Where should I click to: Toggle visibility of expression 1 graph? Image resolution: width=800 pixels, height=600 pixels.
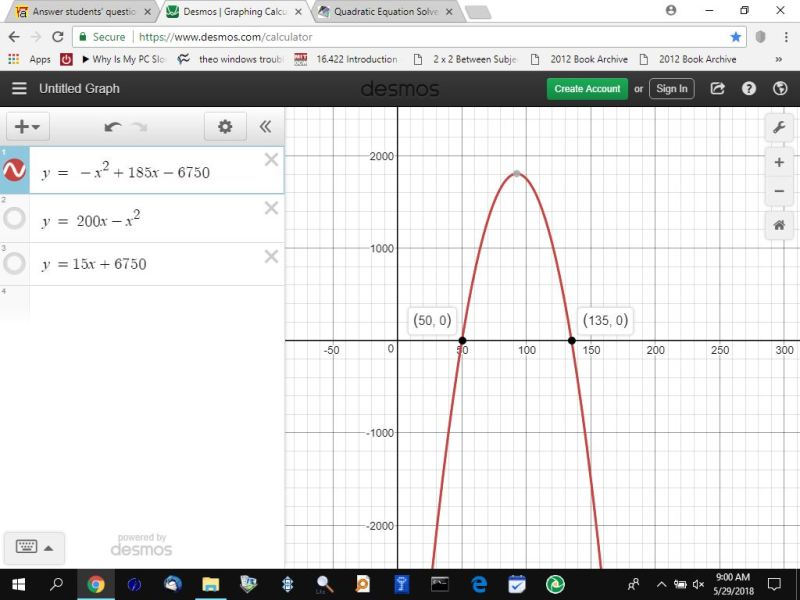click(x=14, y=170)
